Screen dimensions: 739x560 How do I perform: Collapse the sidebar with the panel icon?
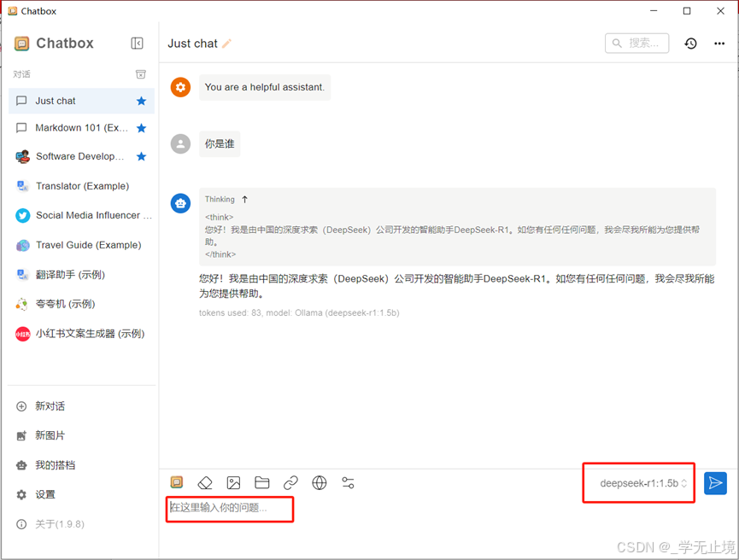pyautogui.click(x=137, y=44)
